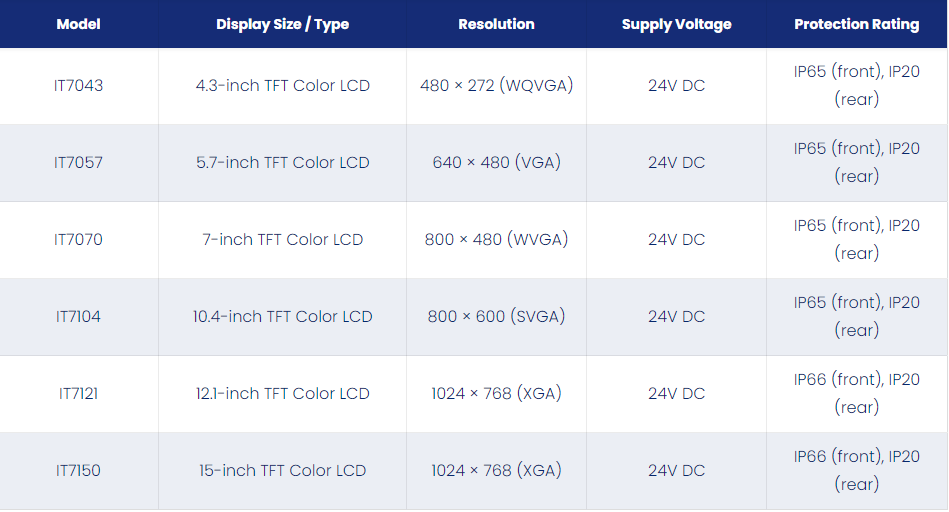Select the IT7121 model cell
This screenshot has width=949, height=512.
(79, 393)
